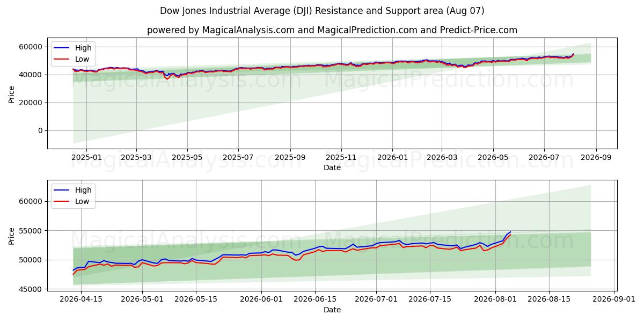
Task: Click bottom chart date tick '2026-06-01'
Action: coord(261,300)
